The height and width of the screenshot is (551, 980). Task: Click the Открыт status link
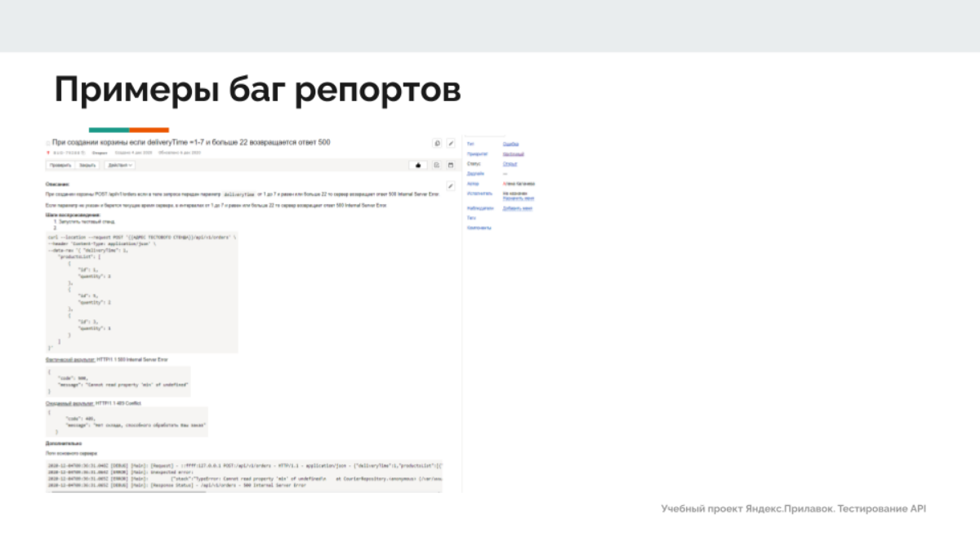510,163
